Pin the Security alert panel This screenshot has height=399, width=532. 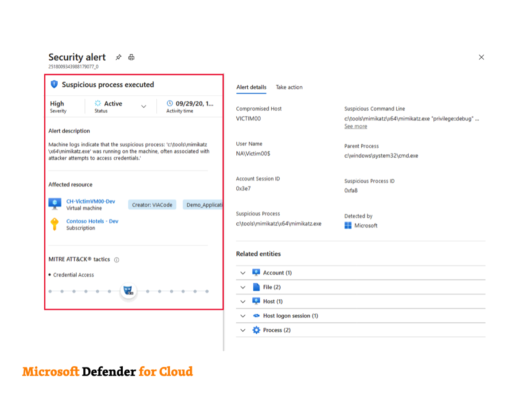point(118,57)
